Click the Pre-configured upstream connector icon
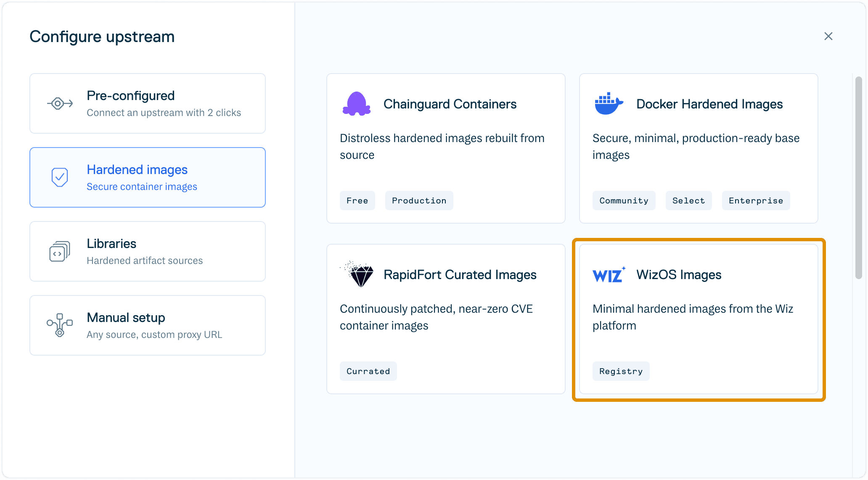The image size is (868, 480). click(60, 103)
